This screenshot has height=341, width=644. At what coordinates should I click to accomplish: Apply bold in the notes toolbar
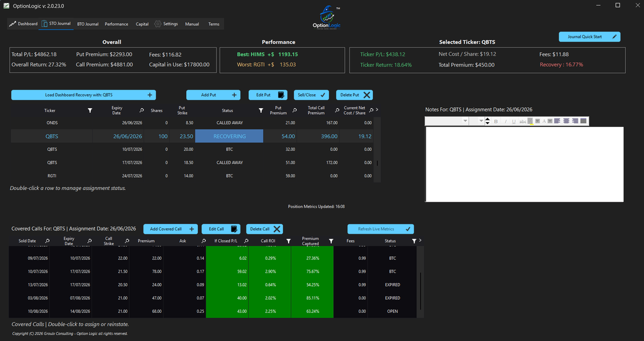[496, 121]
